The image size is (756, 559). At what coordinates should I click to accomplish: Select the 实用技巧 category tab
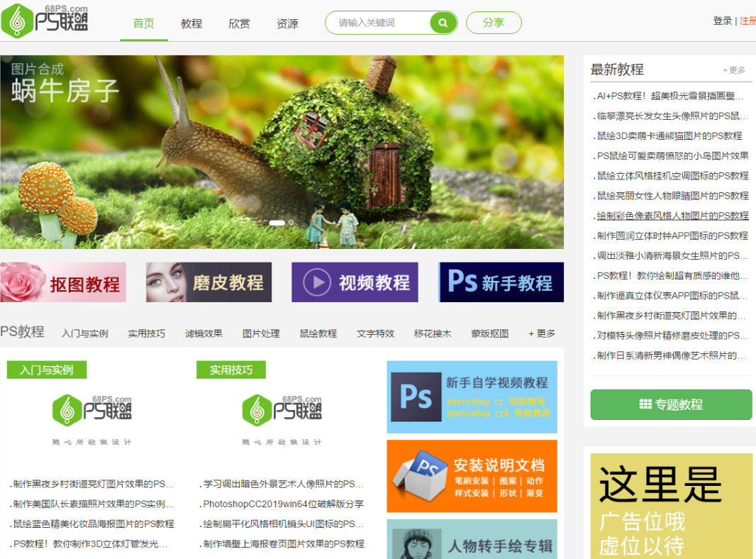[x=147, y=333]
